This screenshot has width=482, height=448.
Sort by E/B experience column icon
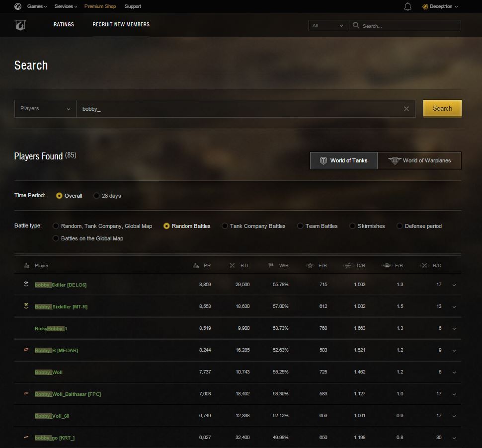tap(310, 266)
